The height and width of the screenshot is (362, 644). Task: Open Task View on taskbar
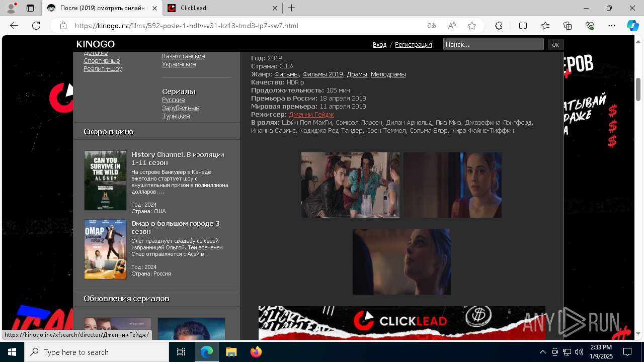(181, 352)
